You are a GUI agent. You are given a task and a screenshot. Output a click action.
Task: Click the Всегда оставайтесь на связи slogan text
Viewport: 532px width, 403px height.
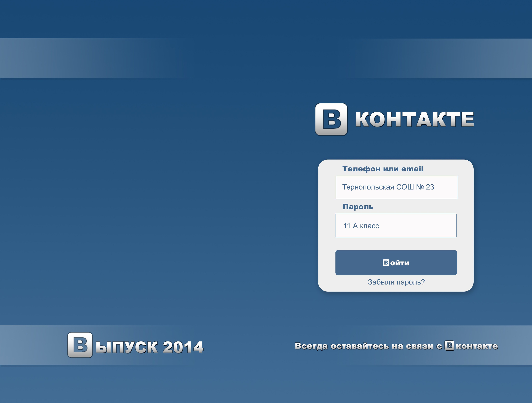(368, 346)
